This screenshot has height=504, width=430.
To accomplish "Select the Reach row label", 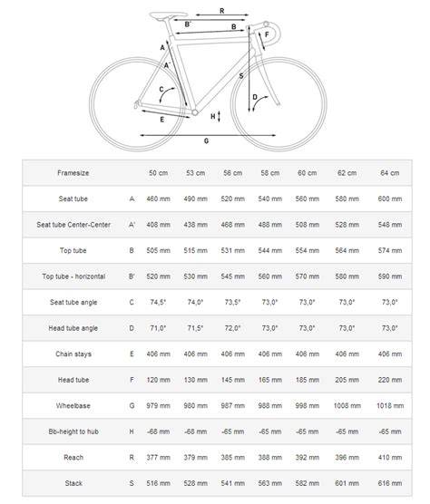I will tap(73, 458).
